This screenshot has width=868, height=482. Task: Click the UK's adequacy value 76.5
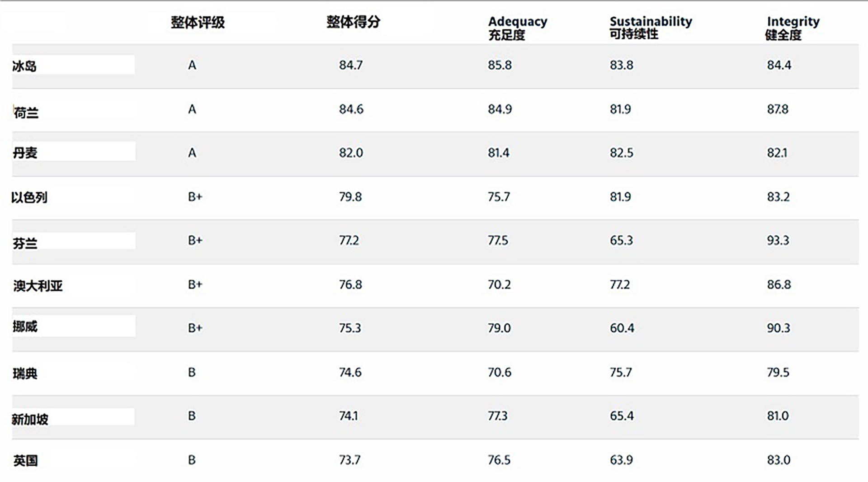[499, 460]
